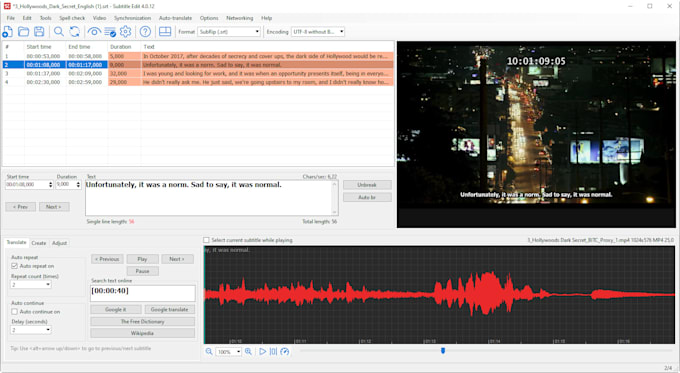The width and height of the screenshot is (680, 373).
Task: Click the < Previous playback button
Action: pyautogui.click(x=107, y=259)
